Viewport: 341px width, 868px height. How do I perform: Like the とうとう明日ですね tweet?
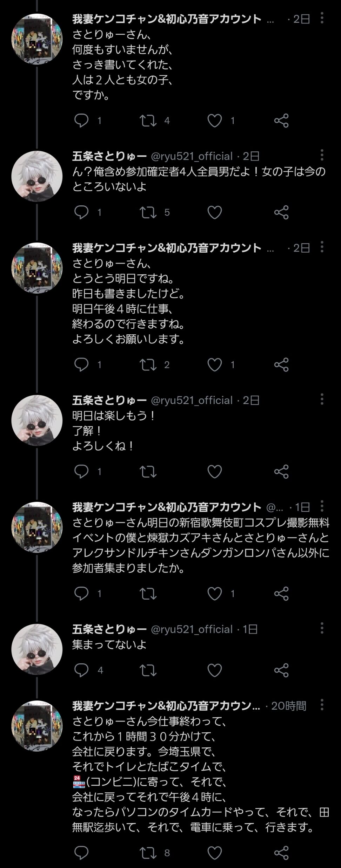click(214, 365)
